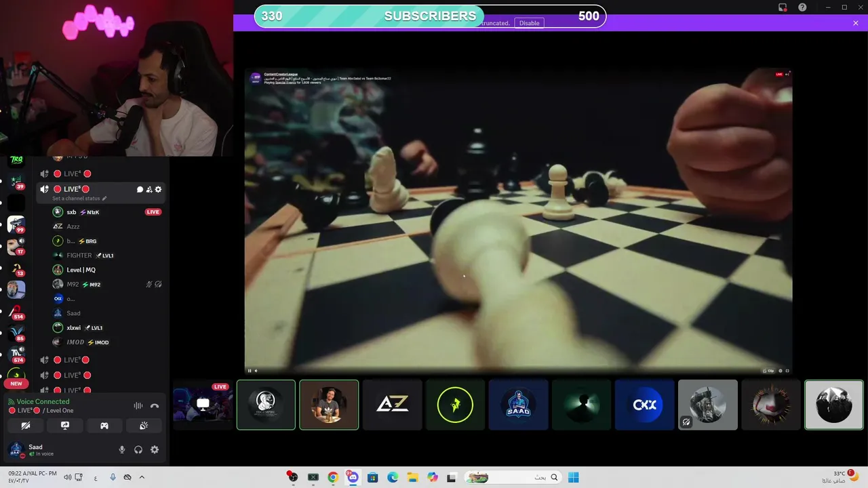Adjust stream volume speaker icon

[x=256, y=371]
